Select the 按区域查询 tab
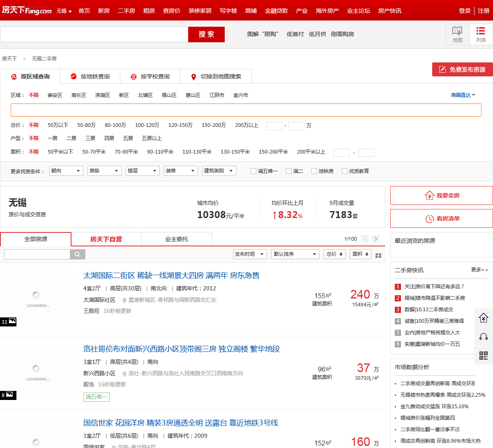Screen dimensions: 493x448 pyautogui.click(x=30, y=76)
